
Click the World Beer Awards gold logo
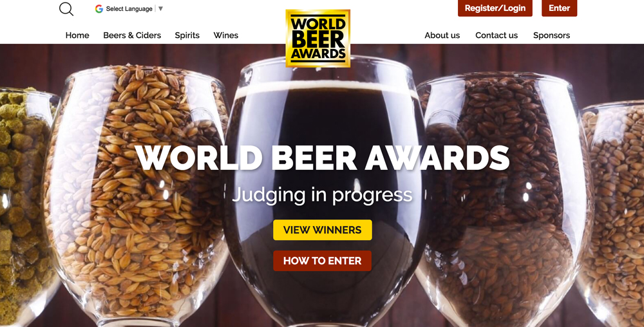318,38
